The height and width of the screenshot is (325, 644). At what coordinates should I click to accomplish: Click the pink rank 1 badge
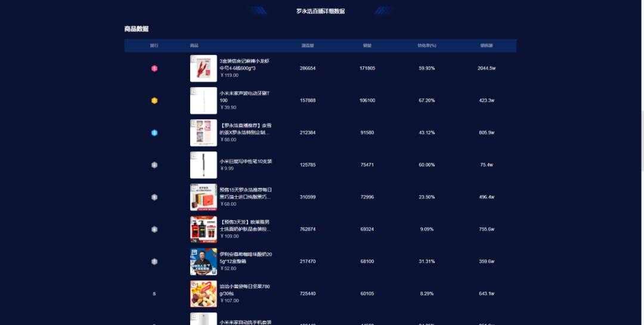(x=154, y=69)
